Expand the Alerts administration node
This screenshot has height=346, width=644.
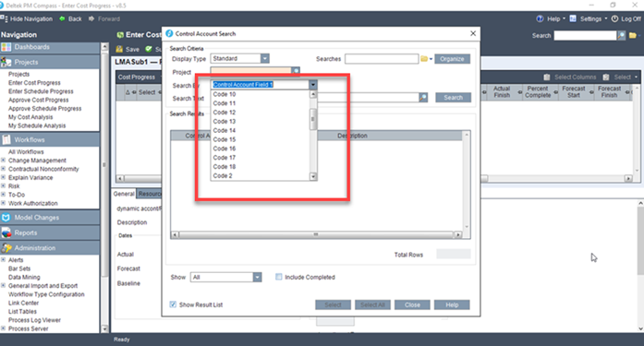(x=4, y=260)
